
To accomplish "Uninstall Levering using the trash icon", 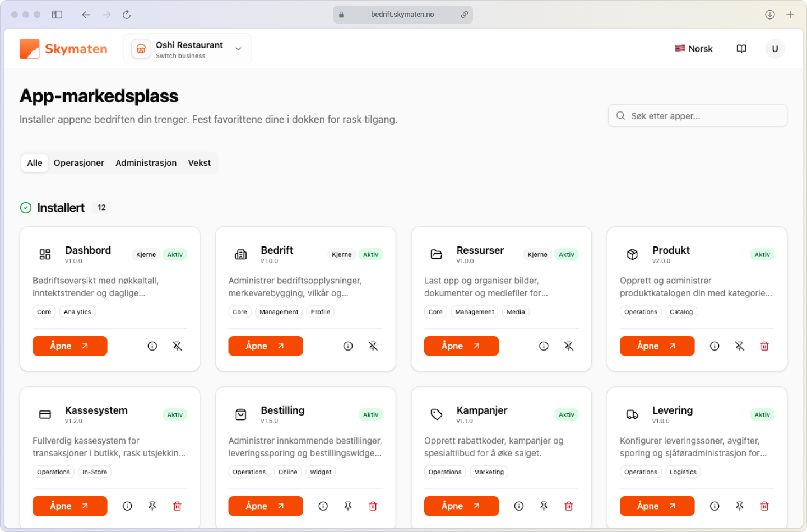I will tap(764, 506).
